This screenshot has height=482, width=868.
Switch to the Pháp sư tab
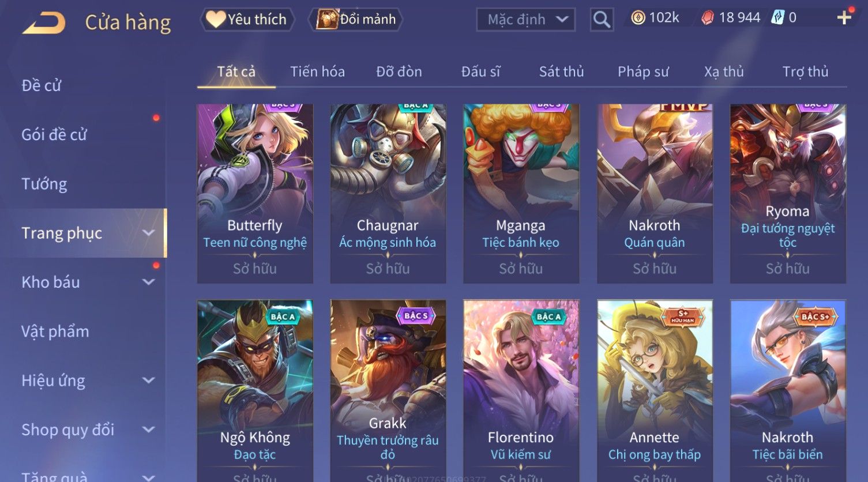pos(643,71)
